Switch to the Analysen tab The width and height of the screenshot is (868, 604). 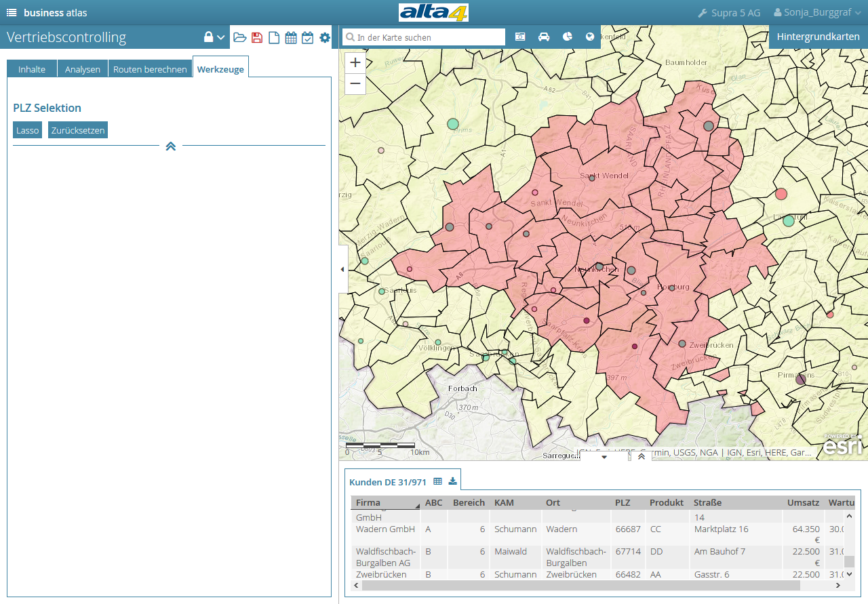(x=83, y=69)
